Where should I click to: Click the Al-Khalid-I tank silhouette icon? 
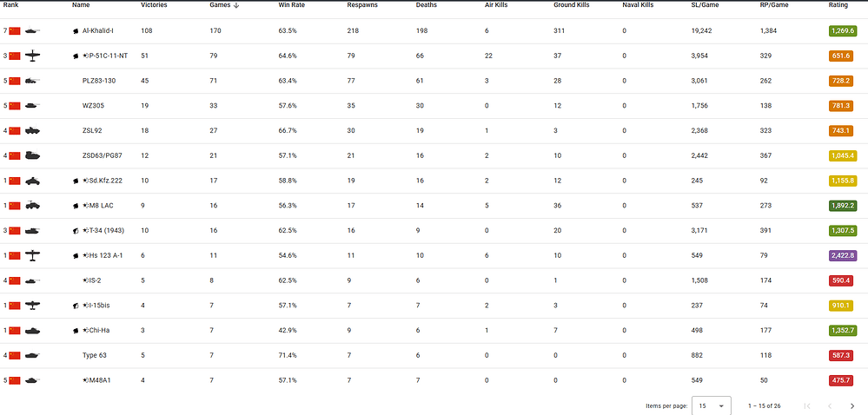32,31
